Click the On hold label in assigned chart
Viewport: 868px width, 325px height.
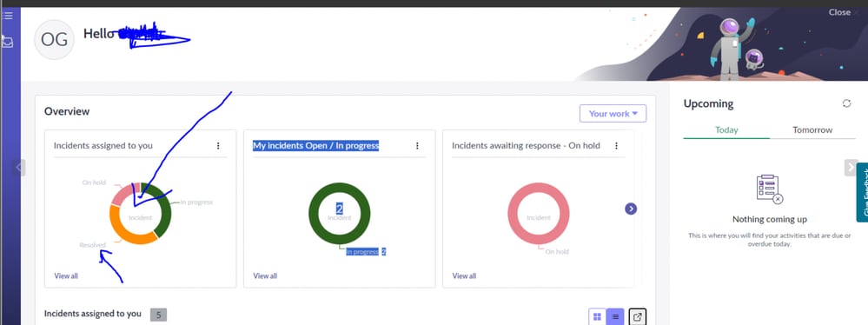coord(94,182)
